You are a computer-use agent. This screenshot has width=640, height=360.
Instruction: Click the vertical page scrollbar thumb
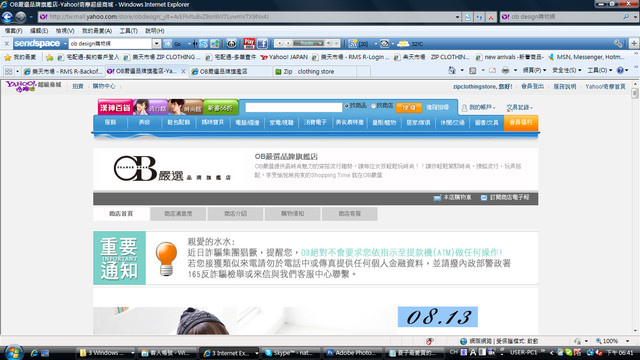(x=635, y=93)
